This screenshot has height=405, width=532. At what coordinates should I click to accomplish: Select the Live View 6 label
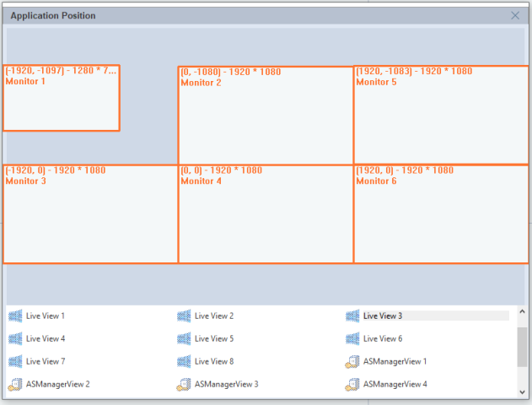[x=383, y=339]
